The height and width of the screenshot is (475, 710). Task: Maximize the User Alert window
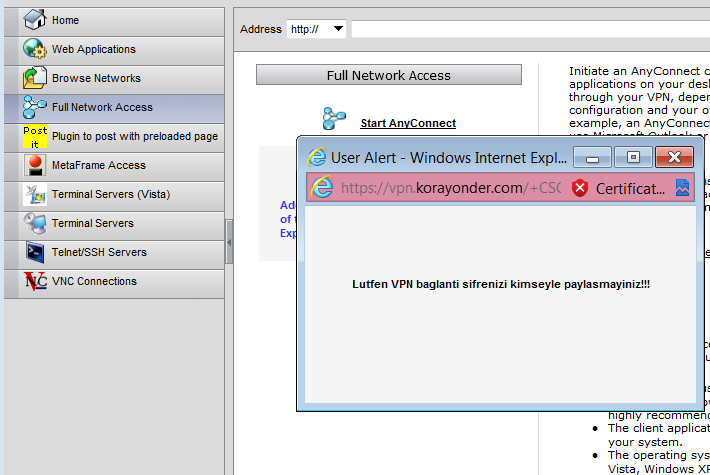pyautogui.click(x=633, y=157)
